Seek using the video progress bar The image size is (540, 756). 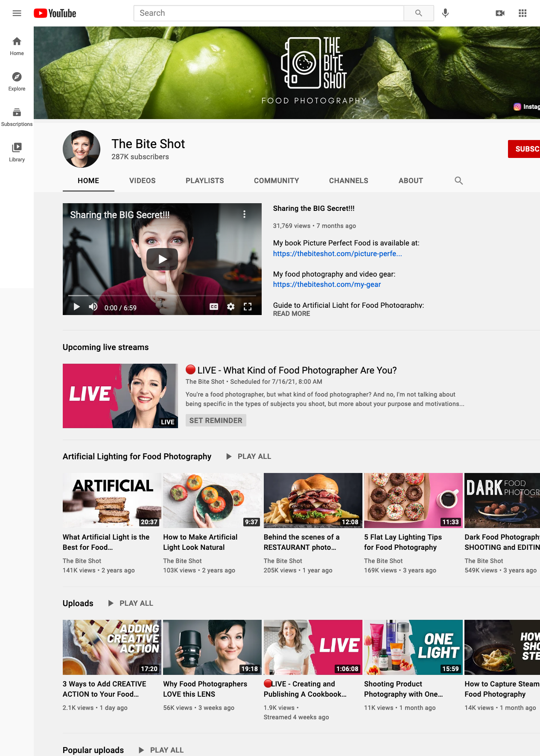(162, 295)
